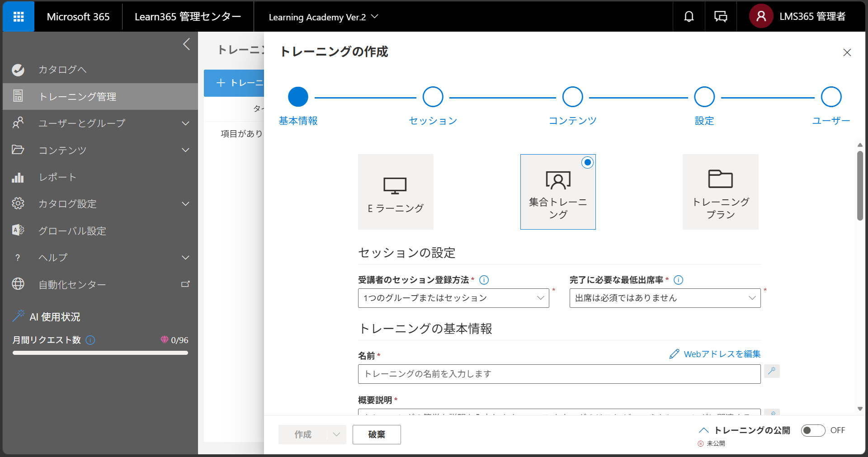Screen dimensions: 868x457
Task: Click the ヘルプ question mark icon
Action: 18,257
